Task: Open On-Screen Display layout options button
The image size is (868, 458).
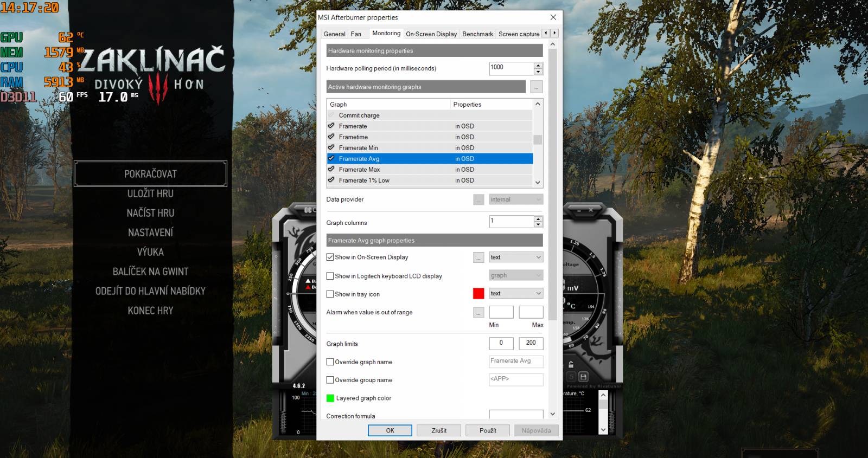Action: pyautogui.click(x=478, y=257)
